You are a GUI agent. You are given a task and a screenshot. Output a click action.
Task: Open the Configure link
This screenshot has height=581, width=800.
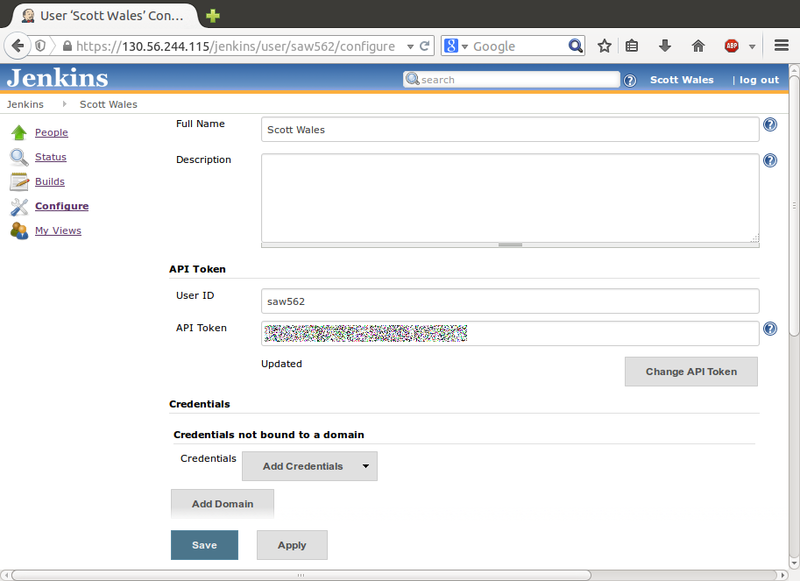click(x=62, y=206)
